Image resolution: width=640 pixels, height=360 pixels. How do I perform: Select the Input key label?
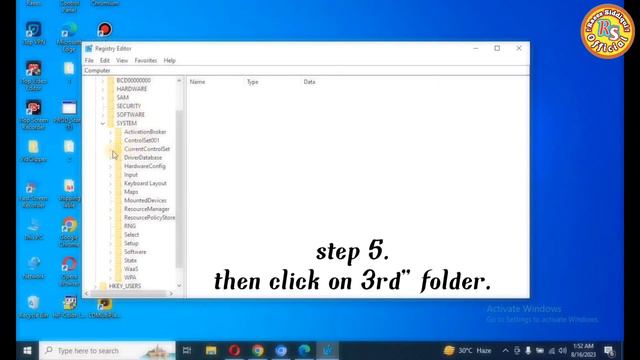pyautogui.click(x=131, y=175)
